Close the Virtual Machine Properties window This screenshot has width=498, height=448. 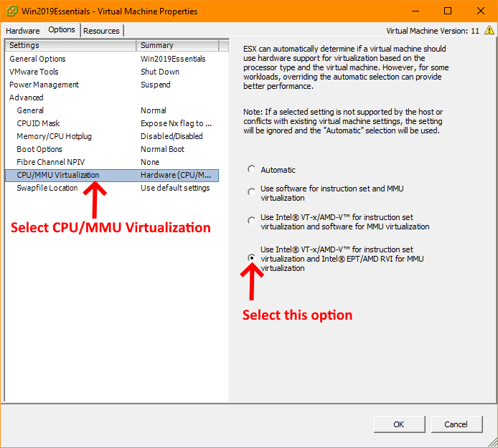click(x=481, y=11)
